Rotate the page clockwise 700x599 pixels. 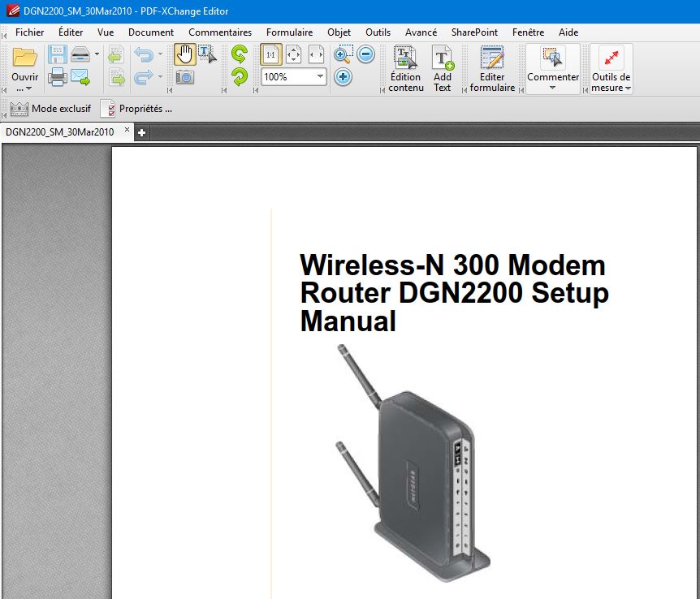[240, 77]
